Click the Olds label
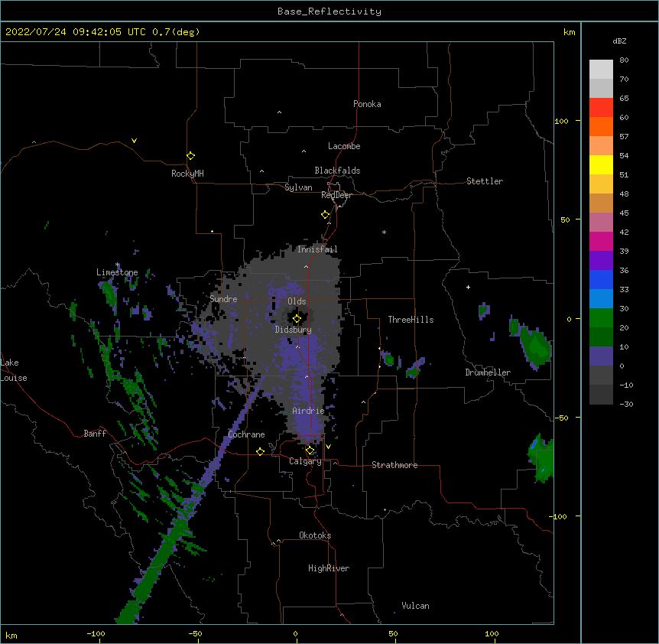Viewport: 659px width, 644px height. coord(297,301)
